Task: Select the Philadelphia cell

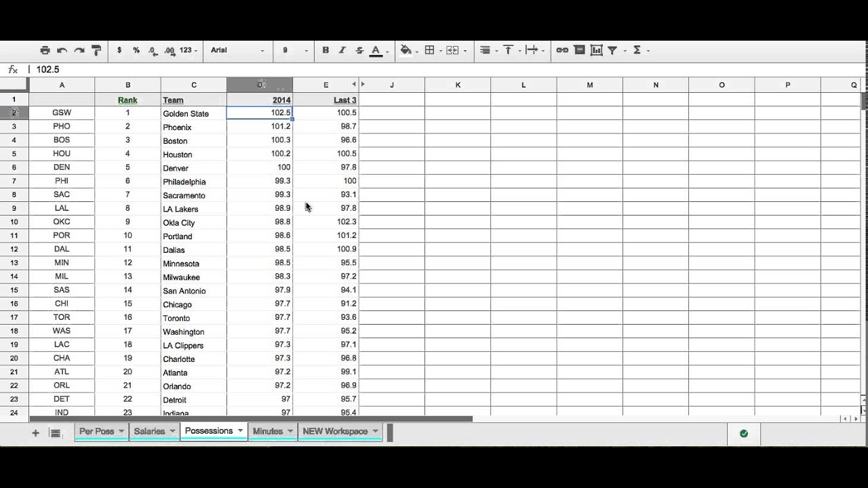Action: 193,181
